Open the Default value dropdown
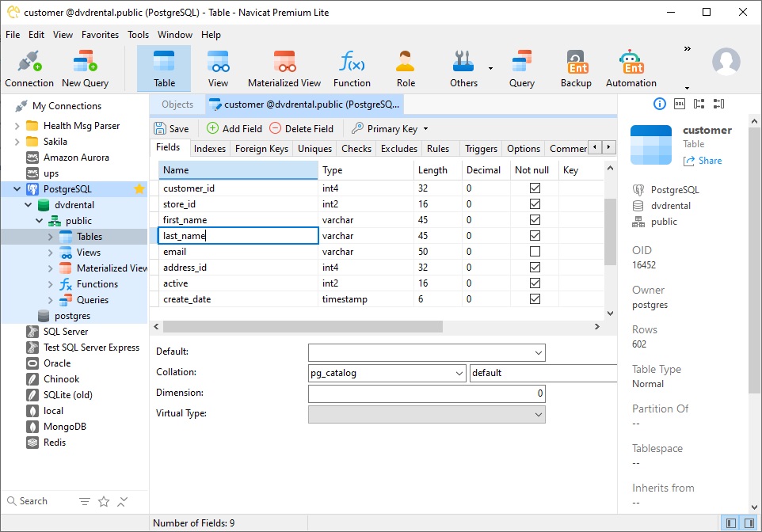 click(538, 353)
